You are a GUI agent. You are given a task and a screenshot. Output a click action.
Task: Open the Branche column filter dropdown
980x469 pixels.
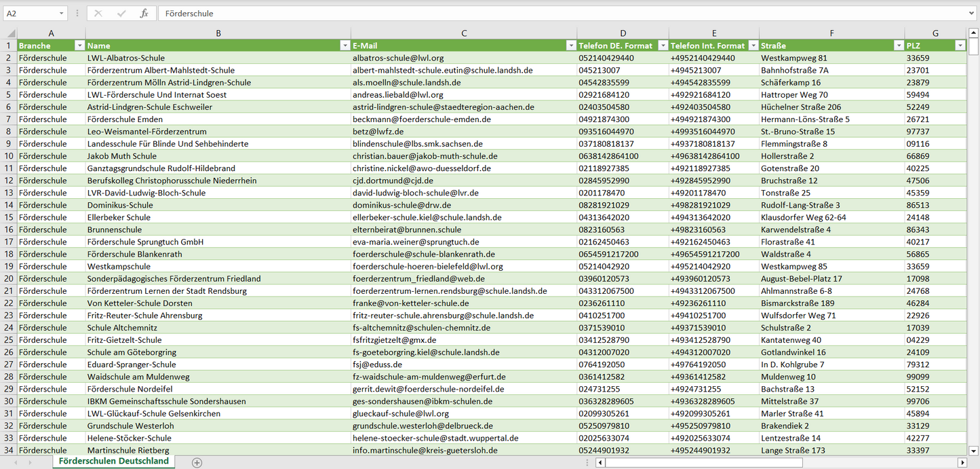[79, 45]
